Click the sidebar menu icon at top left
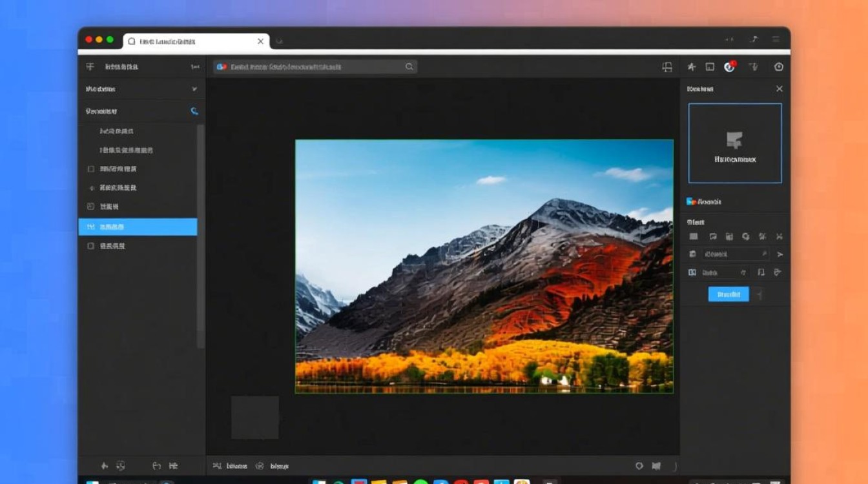Screen dimensions: 868x484 click(90, 66)
